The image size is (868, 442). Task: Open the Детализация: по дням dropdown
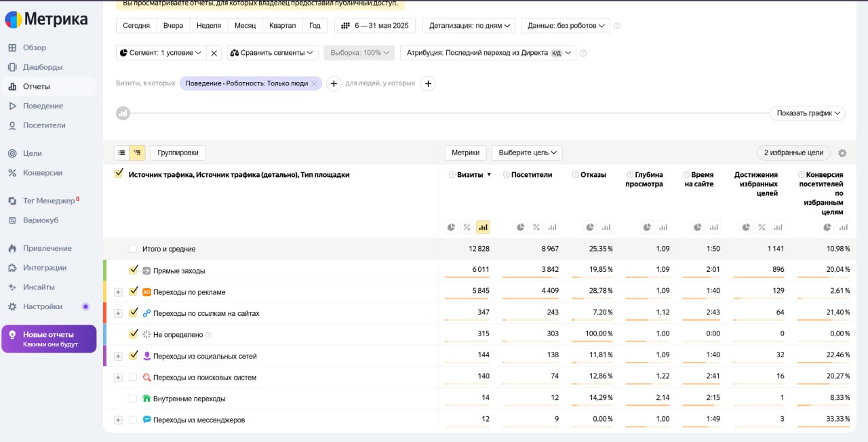click(469, 26)
